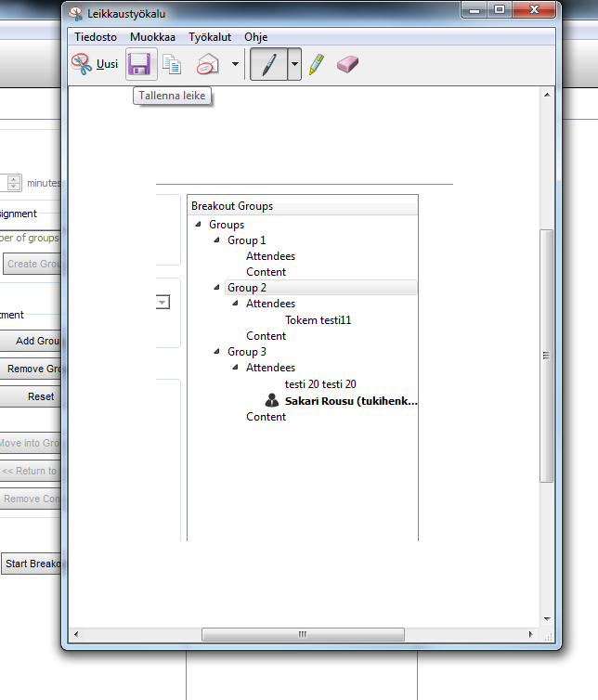Click the Reset button

click(x=40, y=396)
